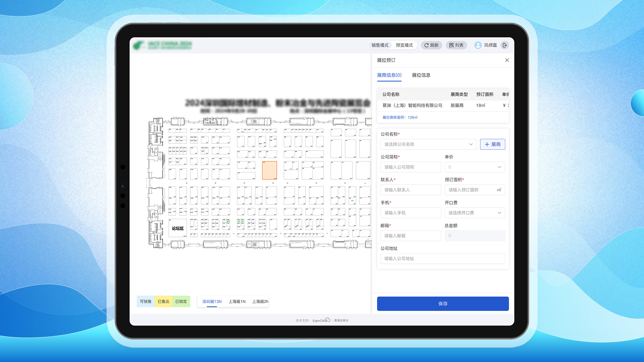Open the 公司名称 dropdown
Screen dimensions: 644x362
(428, 144)
